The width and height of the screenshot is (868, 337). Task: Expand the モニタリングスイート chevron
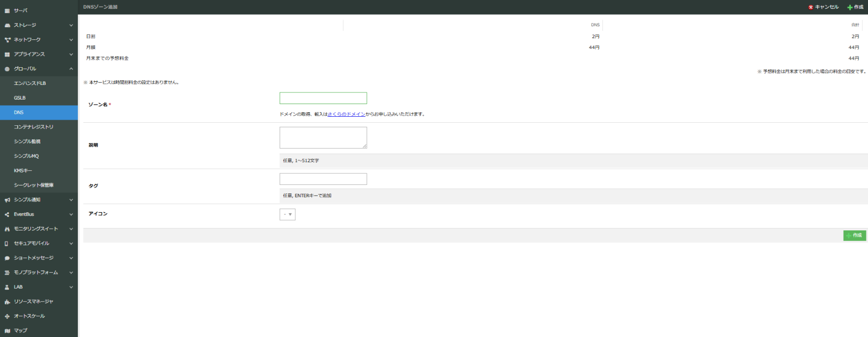(71, 229)
